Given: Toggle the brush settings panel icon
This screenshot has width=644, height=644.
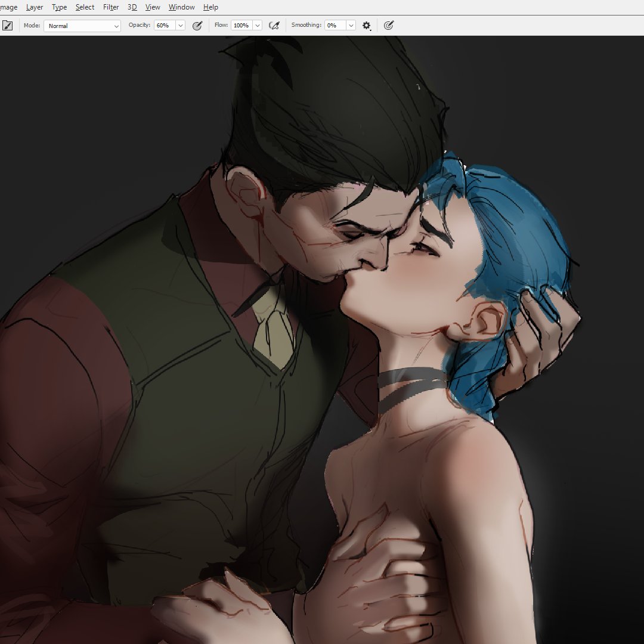Looking at the screenshot, I should [7, 26].
